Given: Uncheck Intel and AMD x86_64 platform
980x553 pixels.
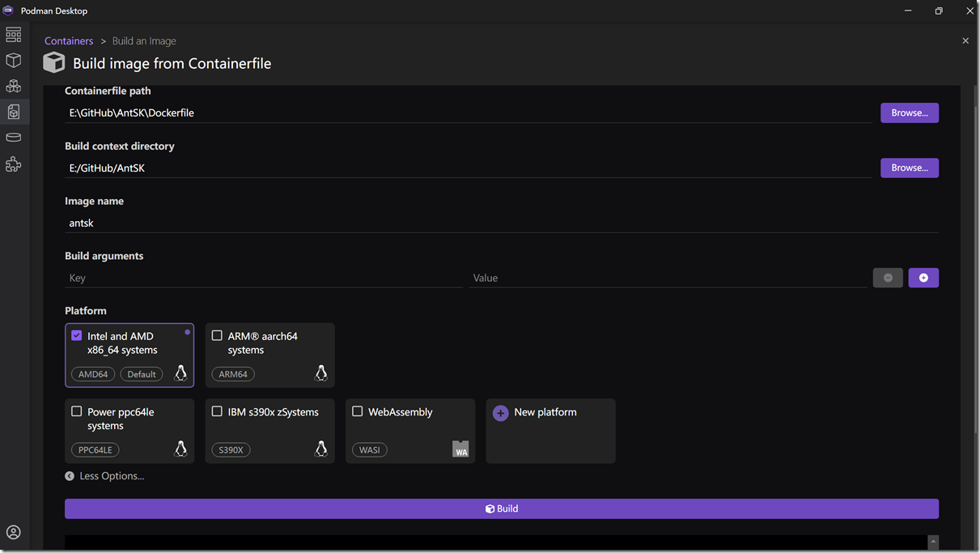Looking at the screenshot, I should pos(77,336).
